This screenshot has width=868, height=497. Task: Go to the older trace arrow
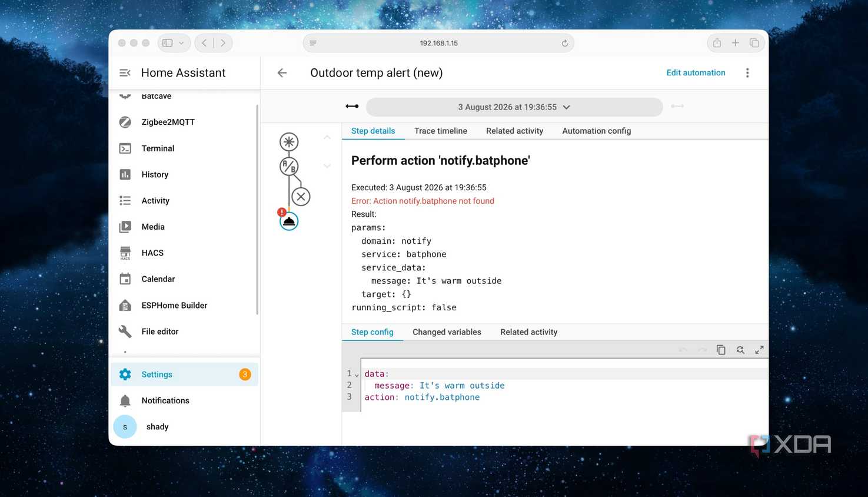tap(352, 107)
